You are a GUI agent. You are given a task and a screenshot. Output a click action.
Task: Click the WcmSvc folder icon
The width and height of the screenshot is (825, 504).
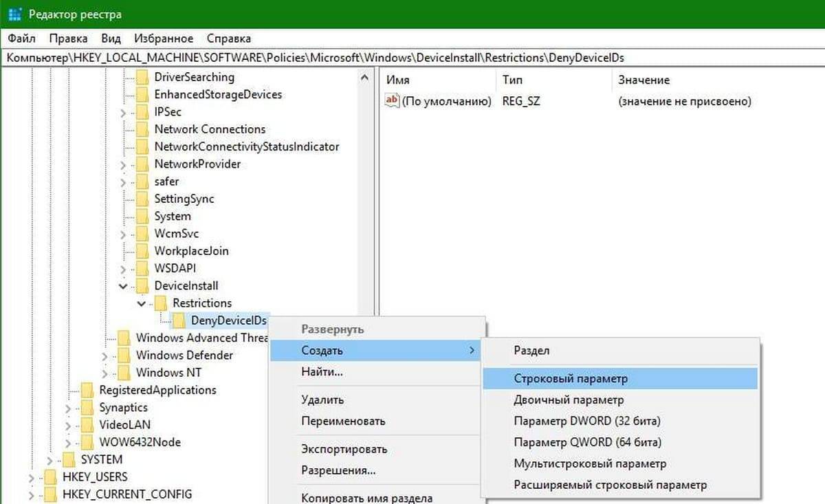coord(142,234)
